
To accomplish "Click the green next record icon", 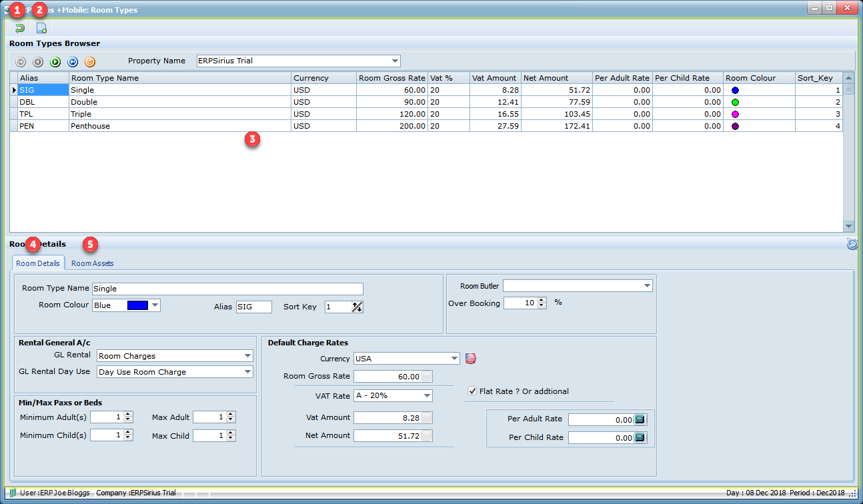I will pyautogui.click(x=55, y=62).
